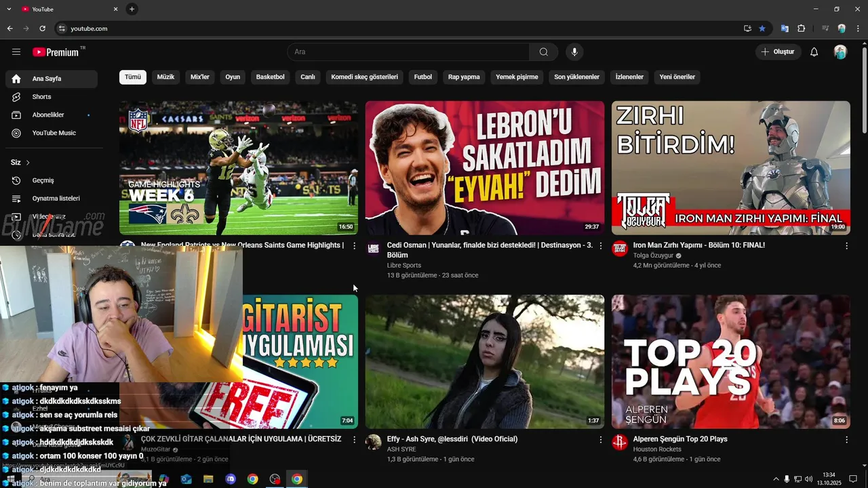The width and height of the screenshot is (868, 488).
Task: Click the search magnifier button
Action: (x=544, y=52)
